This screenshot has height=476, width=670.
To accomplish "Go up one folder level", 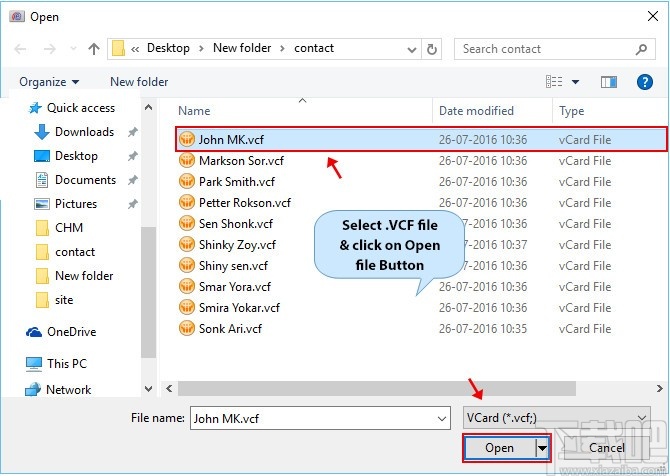I will 94,49.
